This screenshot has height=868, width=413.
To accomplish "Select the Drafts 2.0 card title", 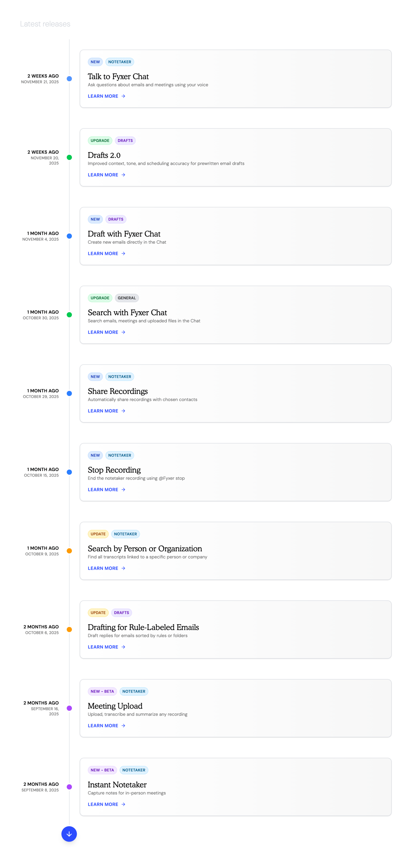I will pos(104,155).
